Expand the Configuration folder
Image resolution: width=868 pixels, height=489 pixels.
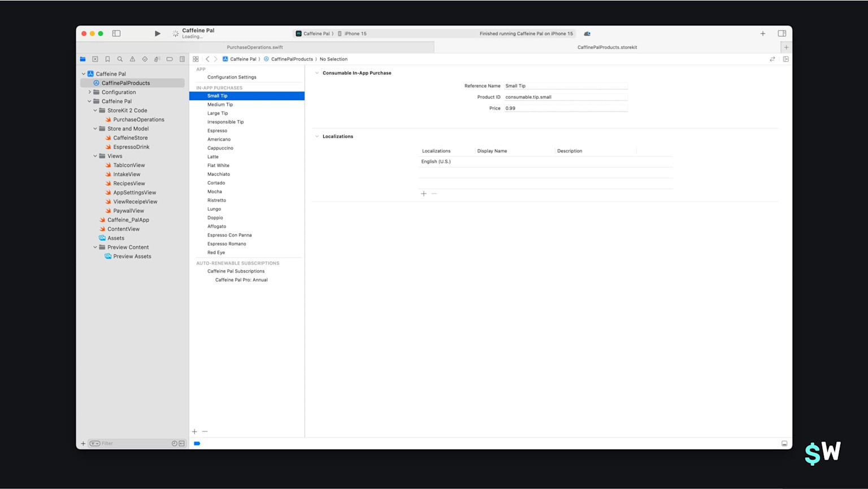pyautogui.click(x=89, y=92)
